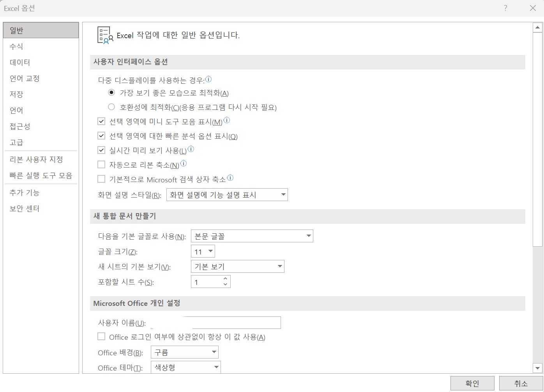The height and width of the screenshot is (392, 544).
Task: Open 추가 기능 category in sidebar
Action: coord(41,192)
